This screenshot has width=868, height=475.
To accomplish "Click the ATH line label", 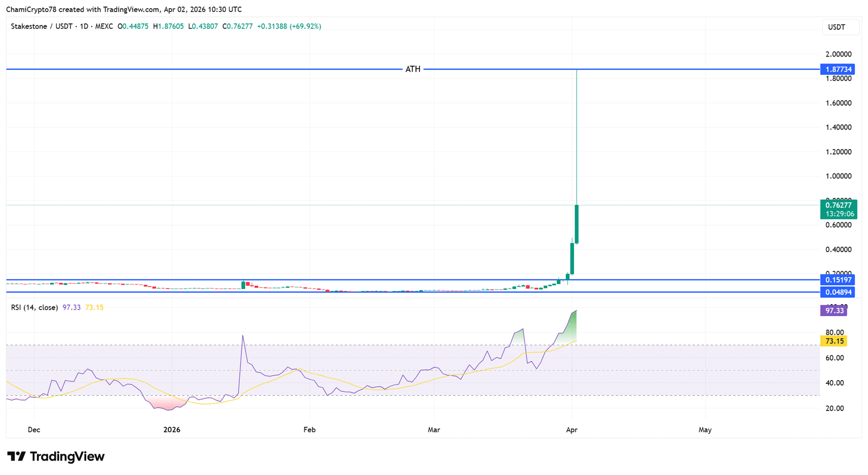I will (413, 69).
